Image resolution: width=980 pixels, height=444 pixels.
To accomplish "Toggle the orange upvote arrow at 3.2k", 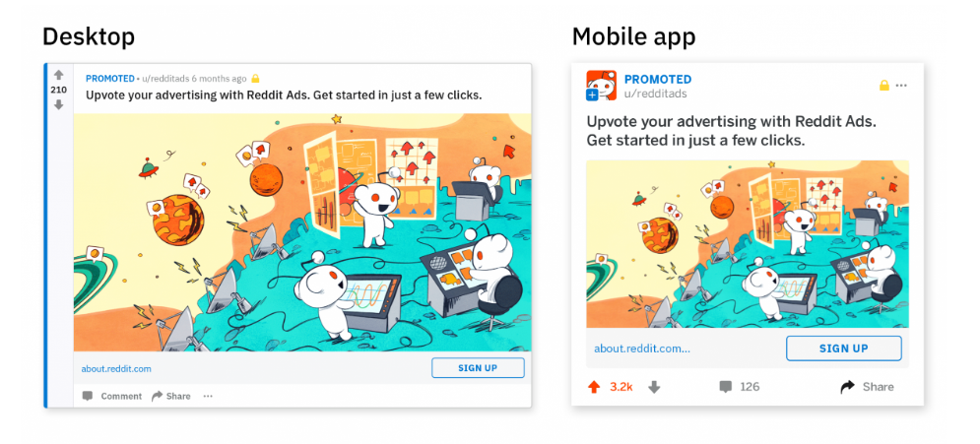I will pos(594,387).
